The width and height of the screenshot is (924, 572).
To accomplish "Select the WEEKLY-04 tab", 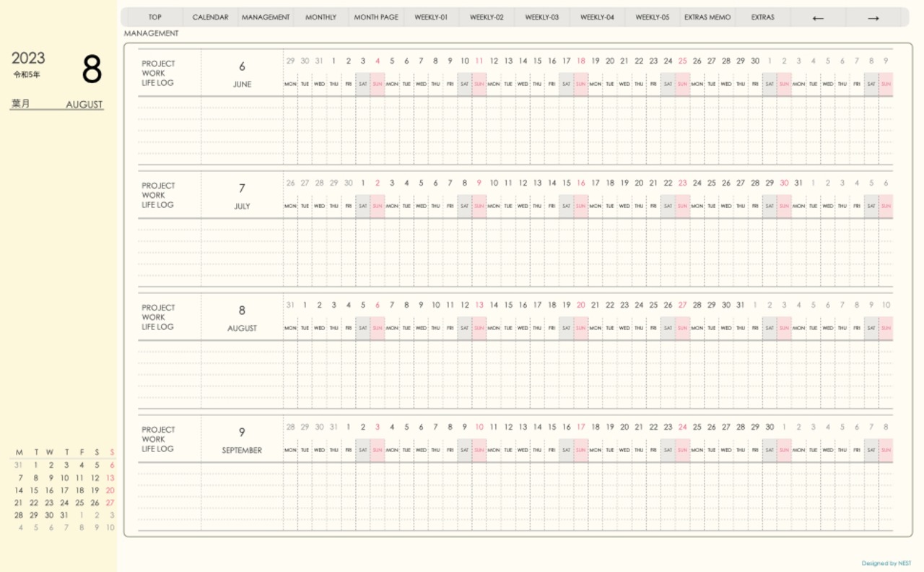I will [x=597, y=17].
